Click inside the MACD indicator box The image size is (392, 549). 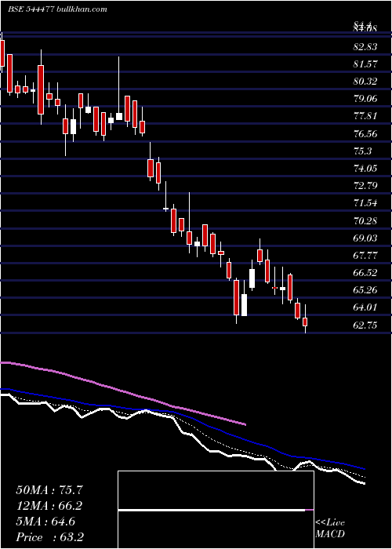[216, 510]
